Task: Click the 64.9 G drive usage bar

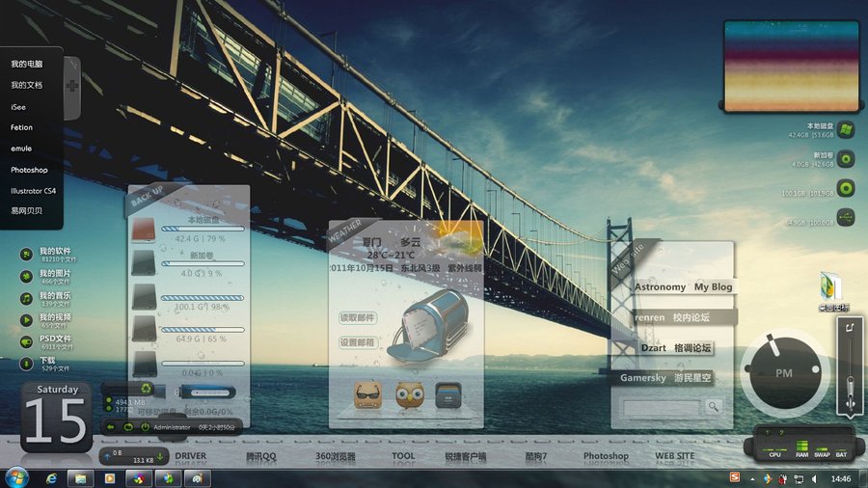Action: (x=203, y=330)
